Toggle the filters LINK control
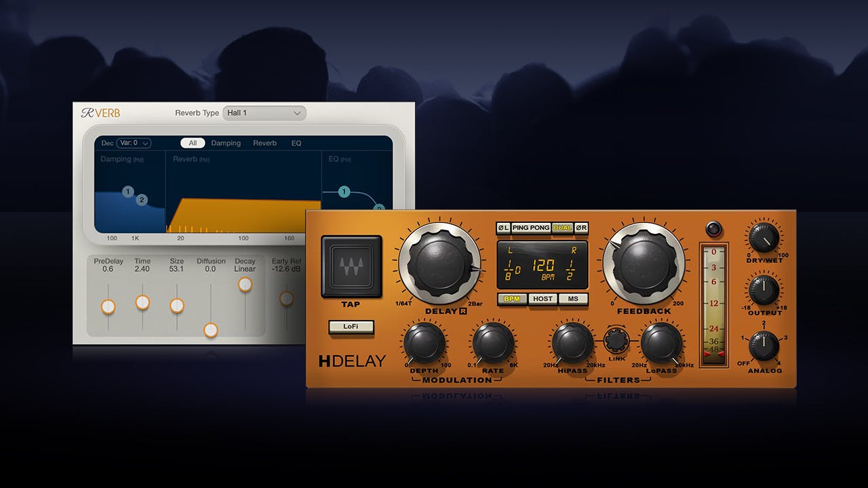The height and width of the screenshot is (488, 868). click(617, 340)
